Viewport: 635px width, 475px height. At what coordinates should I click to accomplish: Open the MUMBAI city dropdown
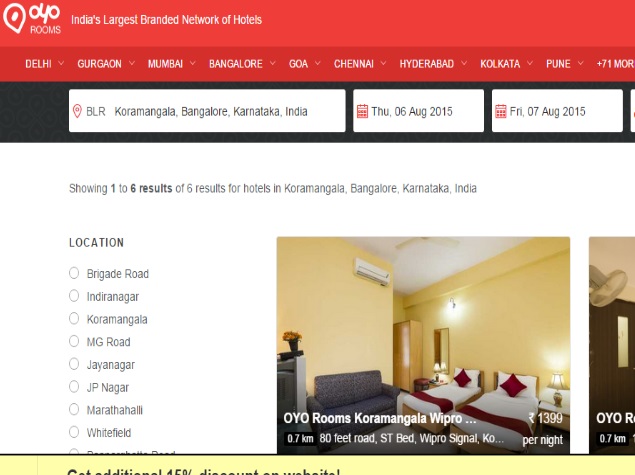click(171, 64)
